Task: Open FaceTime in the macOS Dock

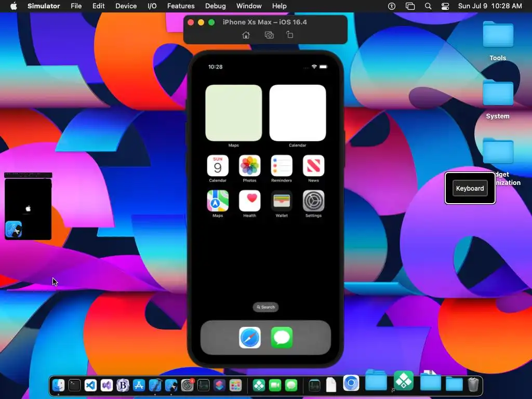Action: (x=275, y=385)
